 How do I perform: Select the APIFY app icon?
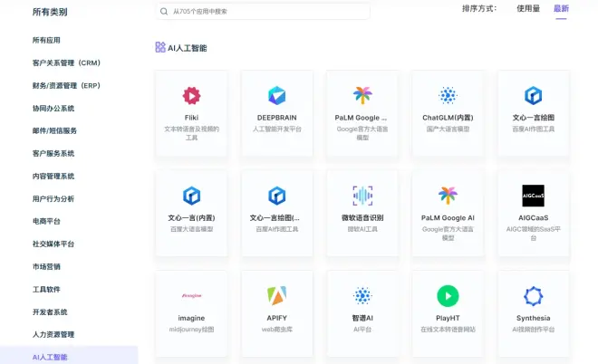click(x=277, y=295)
